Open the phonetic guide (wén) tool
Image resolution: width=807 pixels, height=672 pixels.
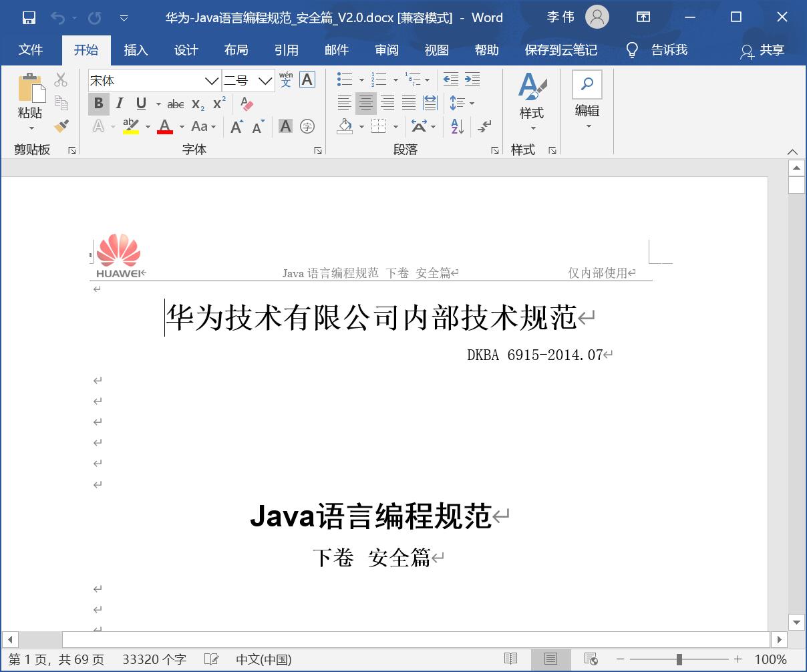286,80
